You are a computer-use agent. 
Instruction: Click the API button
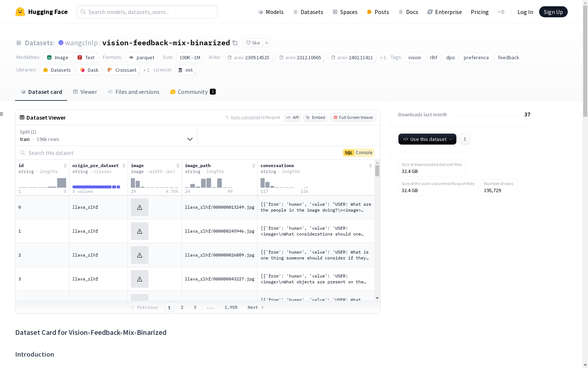[293, 117]
